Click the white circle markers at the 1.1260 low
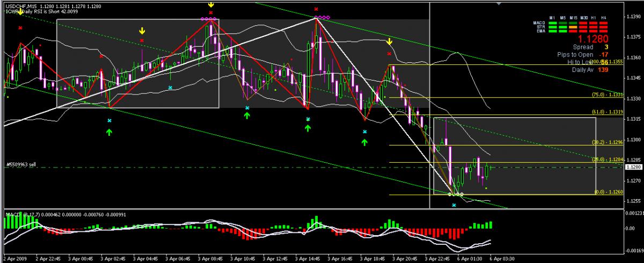Image resolution: width=644 pixels, height=263 pixels. 455,194
